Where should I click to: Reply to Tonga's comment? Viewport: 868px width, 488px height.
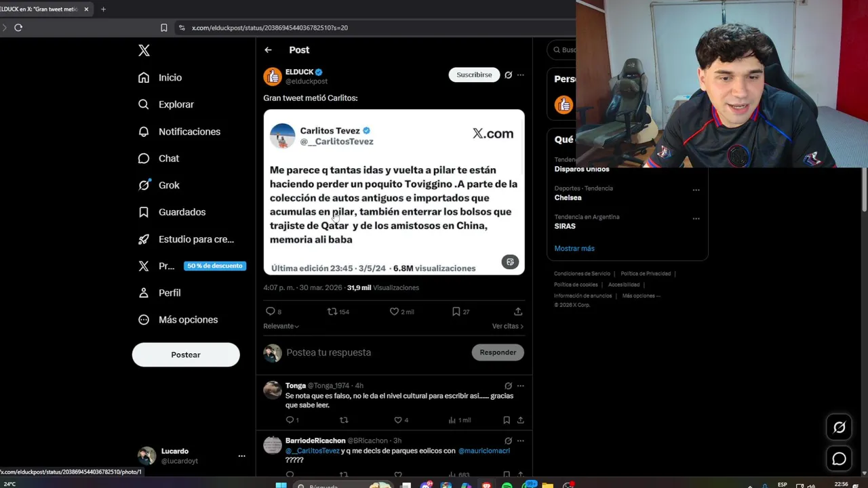pos(292,420)
